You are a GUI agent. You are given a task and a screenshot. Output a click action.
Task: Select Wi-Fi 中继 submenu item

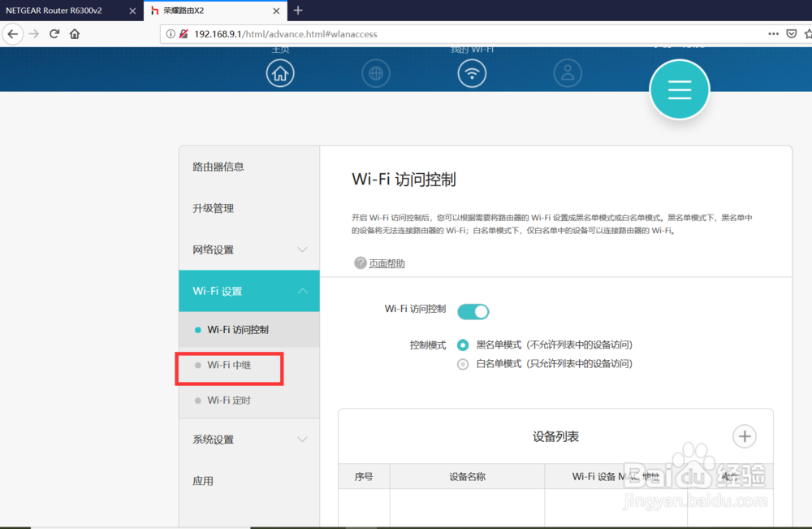[249, 366]
